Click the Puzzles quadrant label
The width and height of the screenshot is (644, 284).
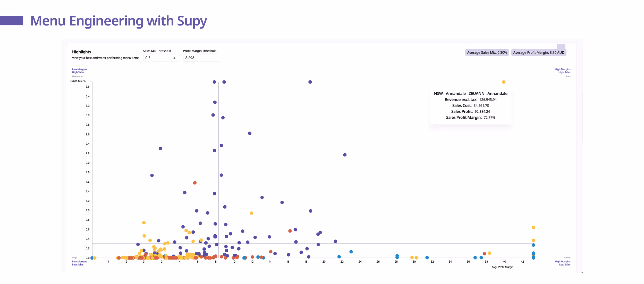coord(567,257)
